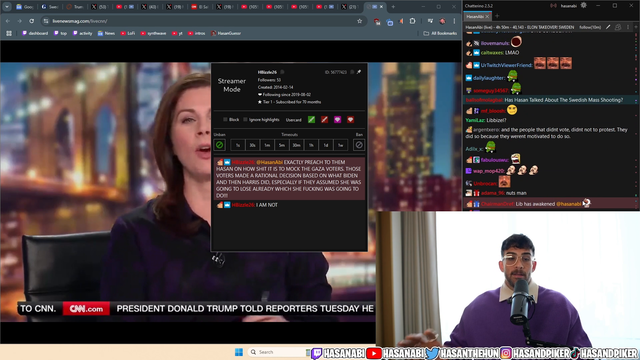The width and height of the screenshot is (640, 360).
Task: Open a new Chrome tab
Action: click(x=393, y=7)
